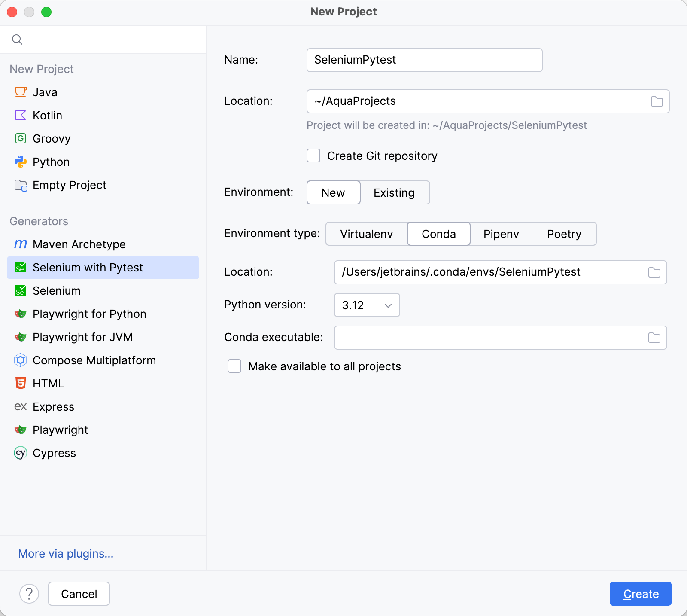This screenshot has width=687, height=616.
Task: Click the Cancel button
Action: pos(79,594)
